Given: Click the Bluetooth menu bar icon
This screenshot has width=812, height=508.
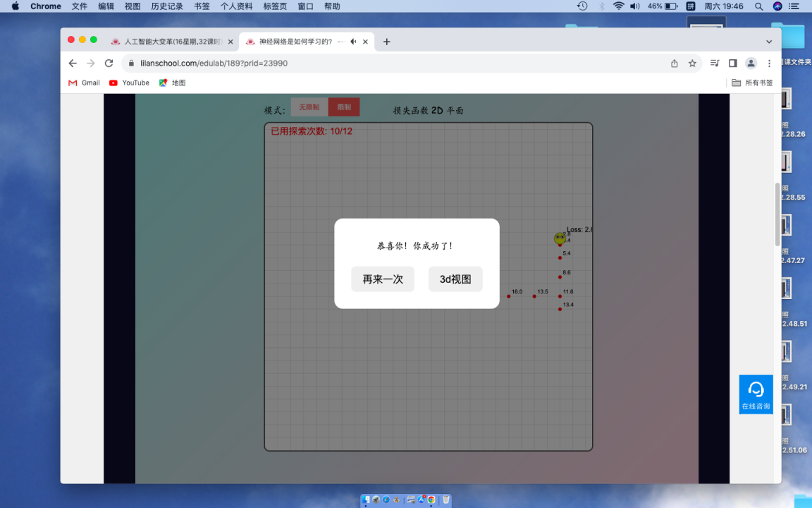Looking at the screenshot, I should coord(601,6).
